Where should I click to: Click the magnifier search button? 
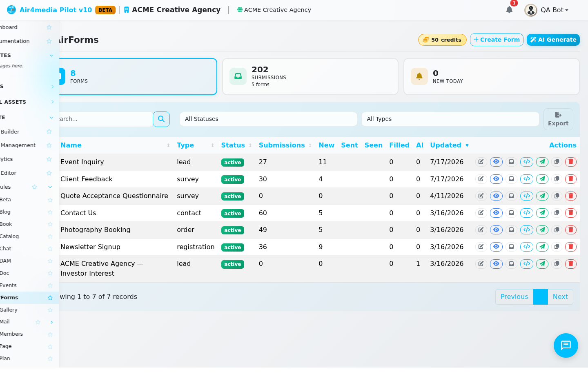click(x=161, y=119)
